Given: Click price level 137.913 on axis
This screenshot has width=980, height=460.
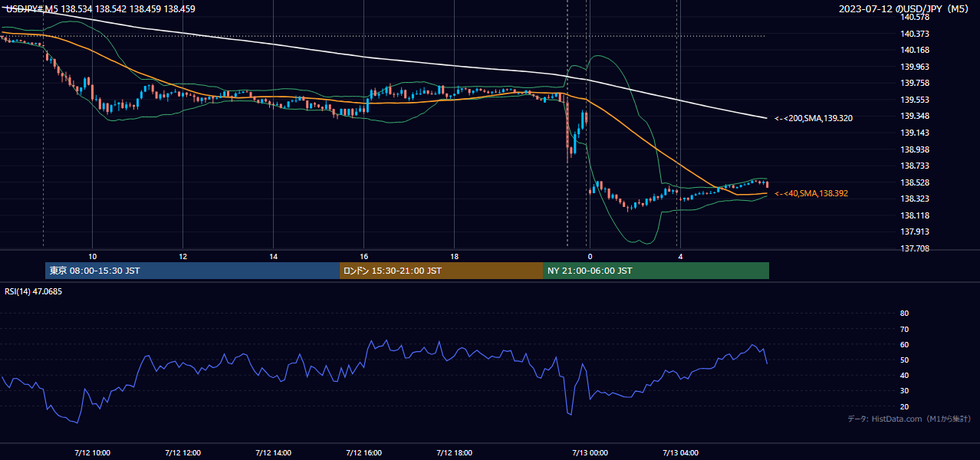Looking at the screenshot, I should [x=916, y=232].
